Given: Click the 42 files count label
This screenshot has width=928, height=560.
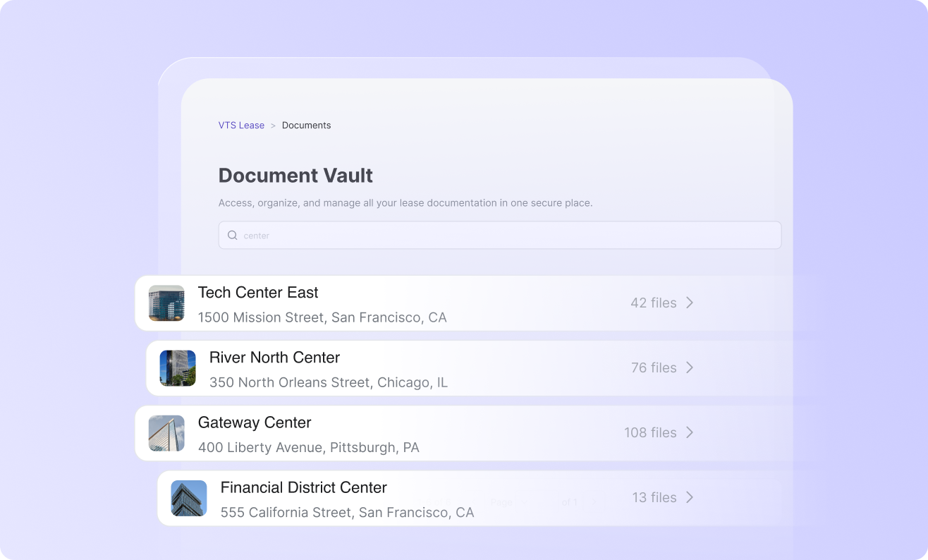Looking at the screenshot, I should point(653,303).
